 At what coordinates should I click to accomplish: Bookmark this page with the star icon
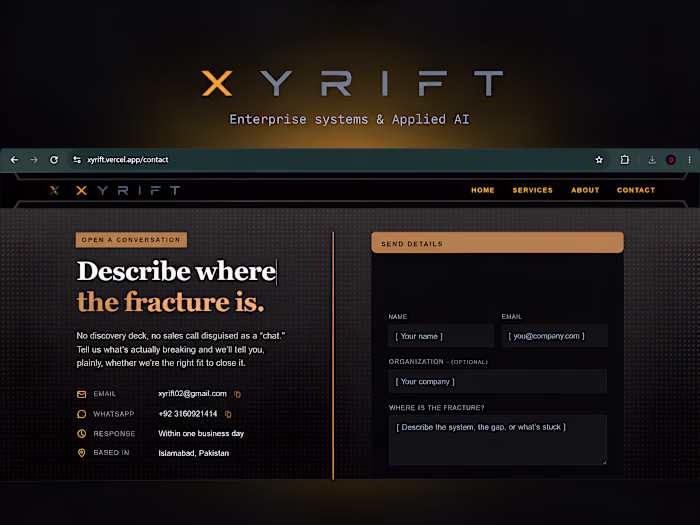coord(599,160)
